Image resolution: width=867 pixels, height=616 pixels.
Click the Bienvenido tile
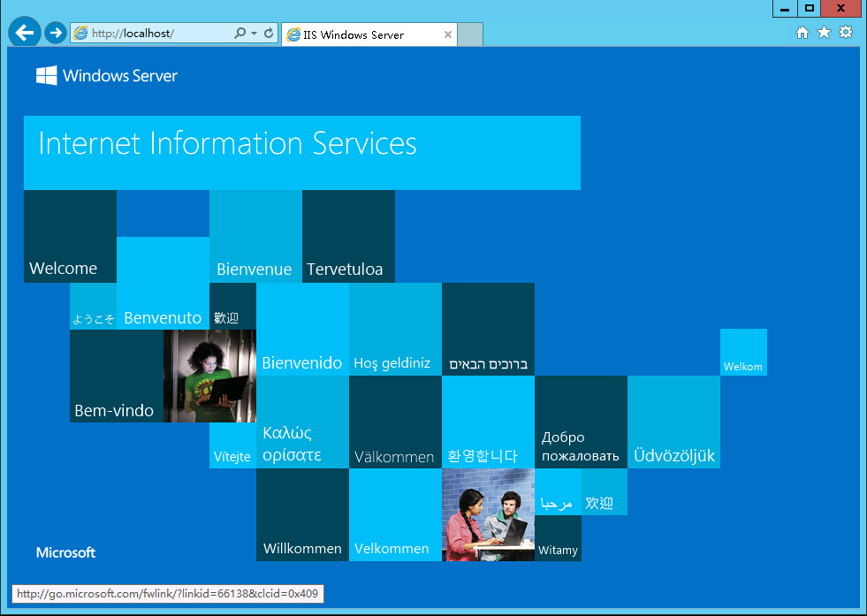302,330
